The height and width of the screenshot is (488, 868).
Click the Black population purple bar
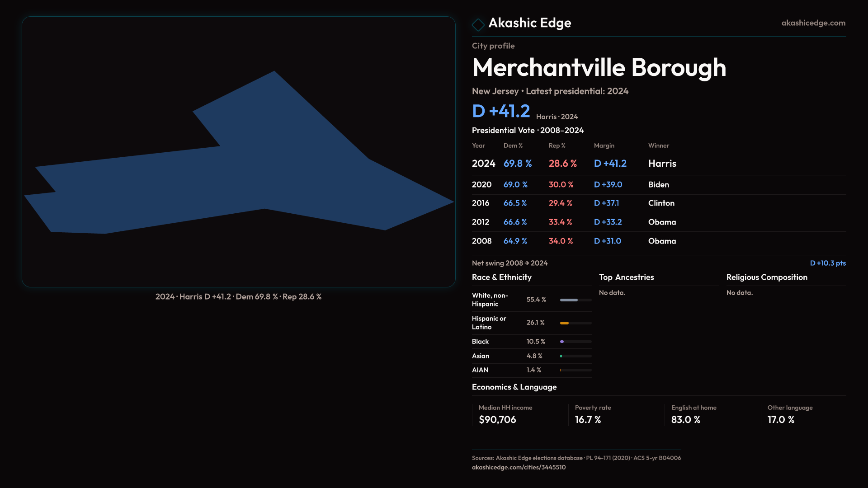[x=562, y=342]
